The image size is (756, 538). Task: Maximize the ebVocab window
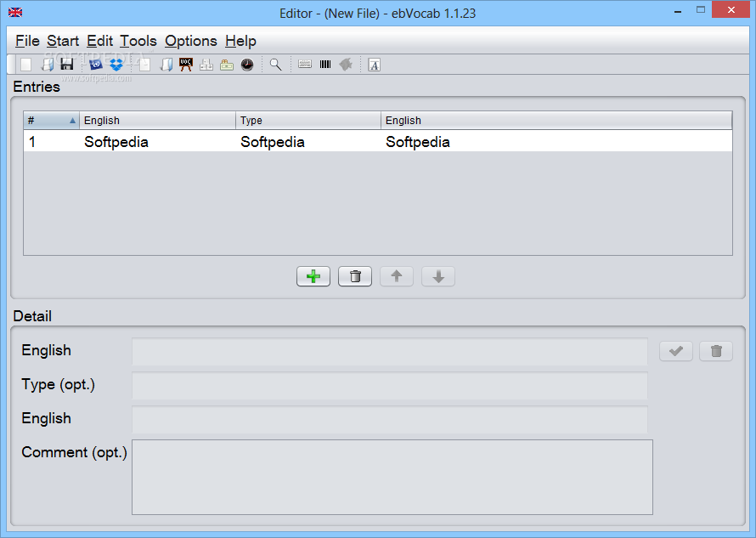click(701, 9)
